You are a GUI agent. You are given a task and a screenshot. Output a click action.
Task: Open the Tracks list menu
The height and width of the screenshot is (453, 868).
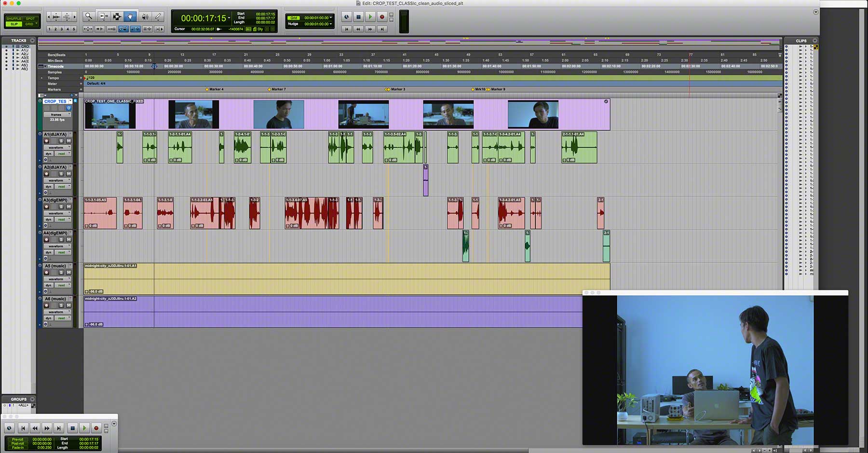click(32, 41)
